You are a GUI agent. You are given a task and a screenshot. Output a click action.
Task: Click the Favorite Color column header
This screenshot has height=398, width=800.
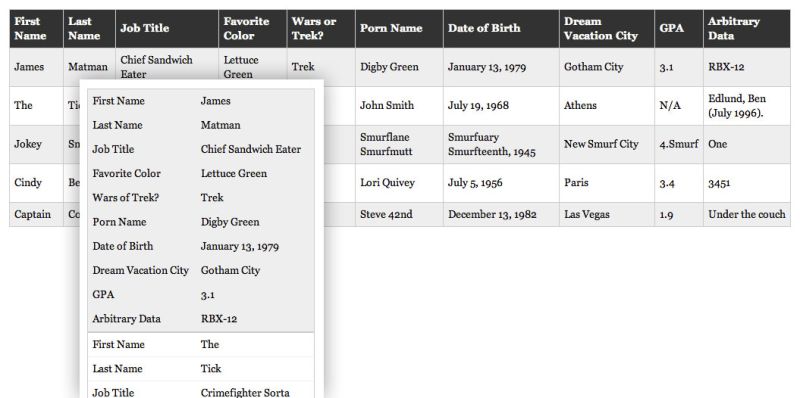pos(253,29)
